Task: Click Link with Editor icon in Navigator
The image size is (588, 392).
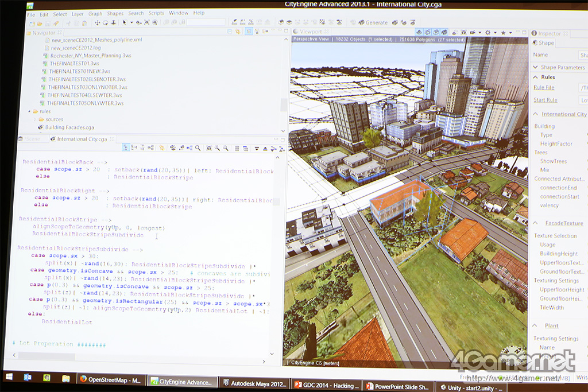Action: point(238,32)
